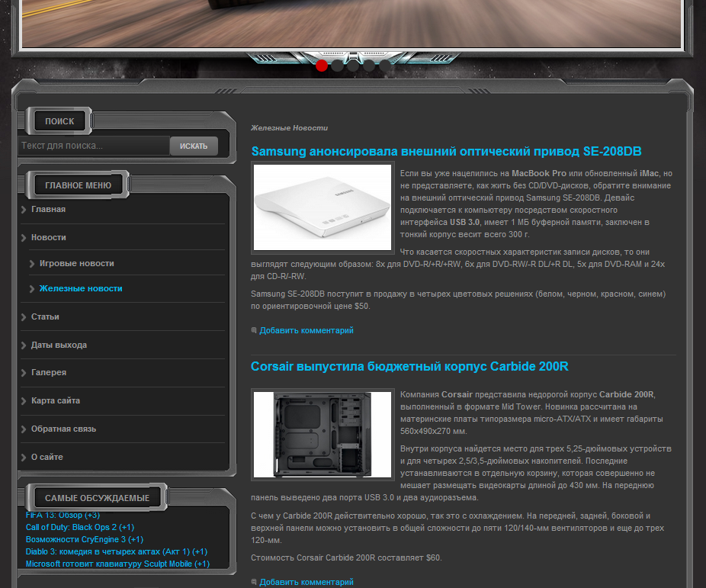Open Microsoft Sculpt Mobile keyboard link
The width and height of the screenshot is (706, 588).
coord(117,564)
